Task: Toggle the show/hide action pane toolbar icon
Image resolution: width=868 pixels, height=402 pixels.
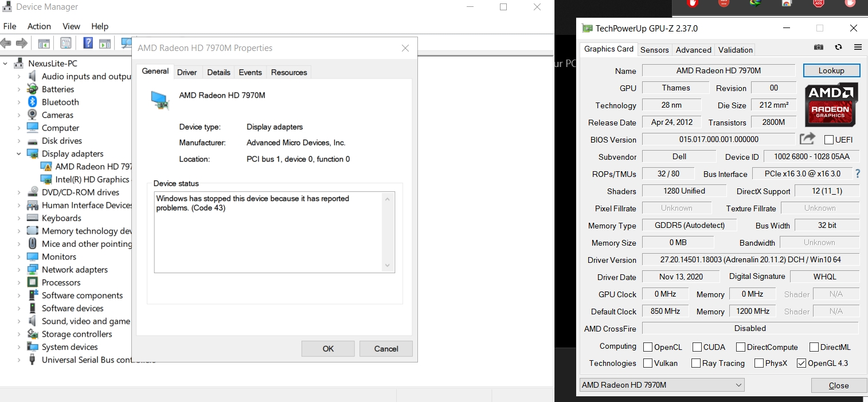Action: pos(104,43)
